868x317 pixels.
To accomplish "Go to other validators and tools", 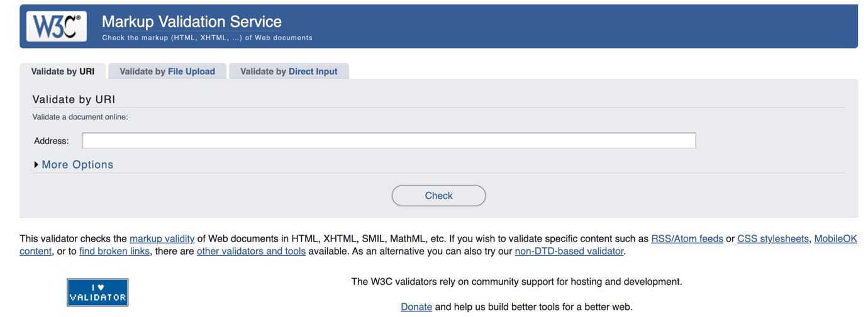I will [x=251, y=252].
